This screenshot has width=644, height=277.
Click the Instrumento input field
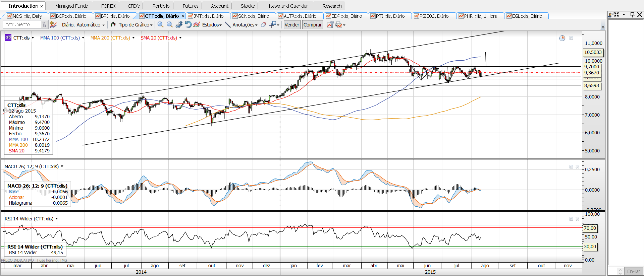pos(22,24)
